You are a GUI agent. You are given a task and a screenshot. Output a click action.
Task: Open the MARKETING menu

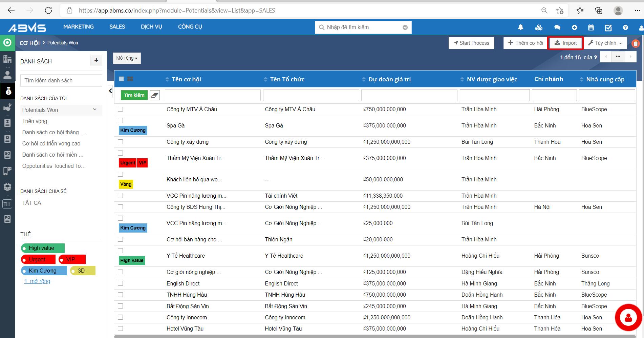point(79,27)
